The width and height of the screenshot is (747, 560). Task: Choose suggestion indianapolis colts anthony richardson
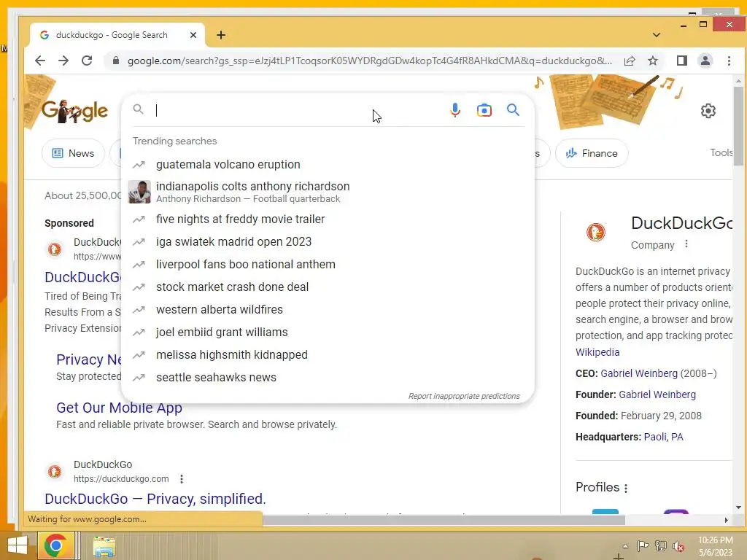(328, 192)
